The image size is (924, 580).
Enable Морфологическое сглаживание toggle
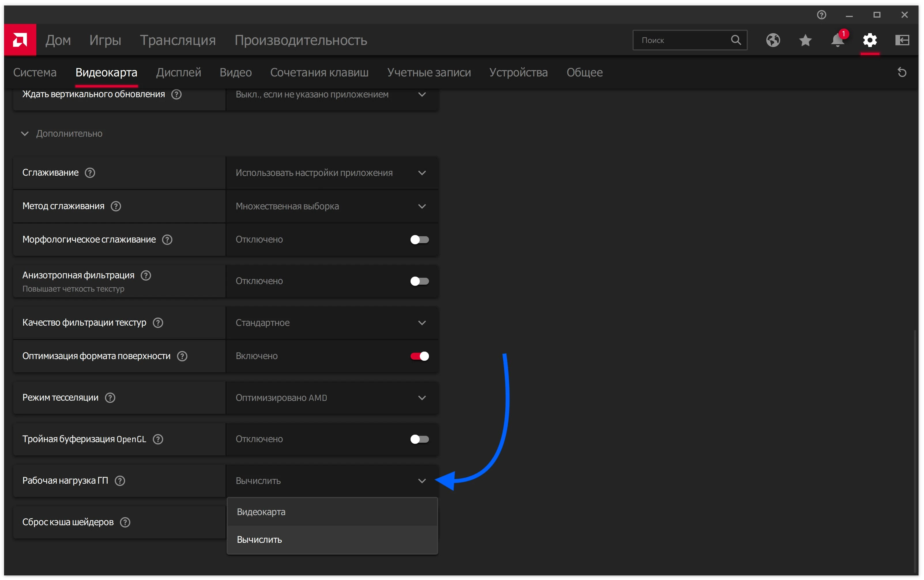point(419,240)
